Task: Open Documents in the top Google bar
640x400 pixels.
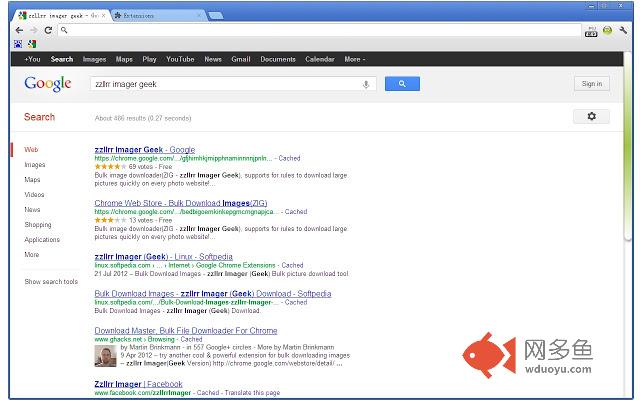Action: pos(278,59)
